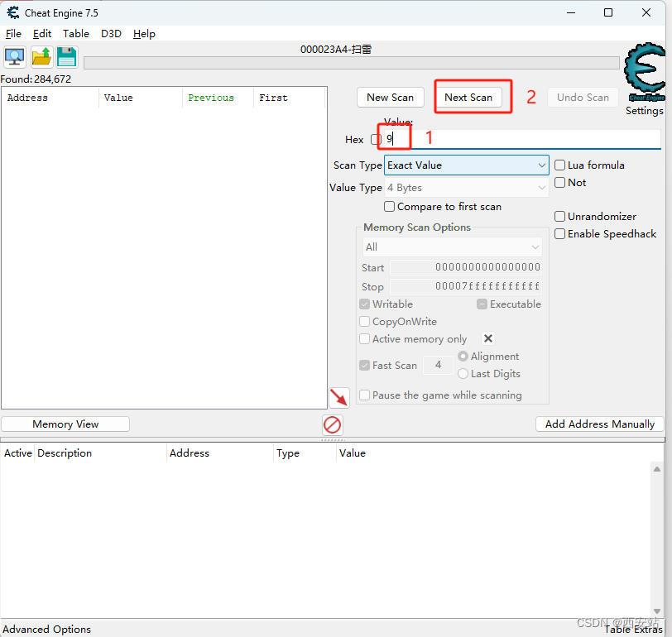Copy selected addresses using red arrow icon
Screen dimensions: 672x637
click(339, 398)
